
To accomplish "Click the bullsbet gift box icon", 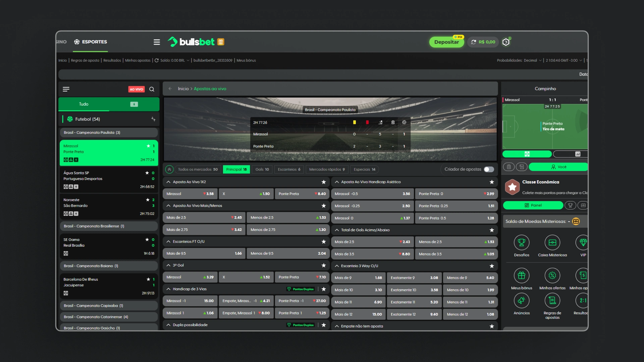I will 221,42.
